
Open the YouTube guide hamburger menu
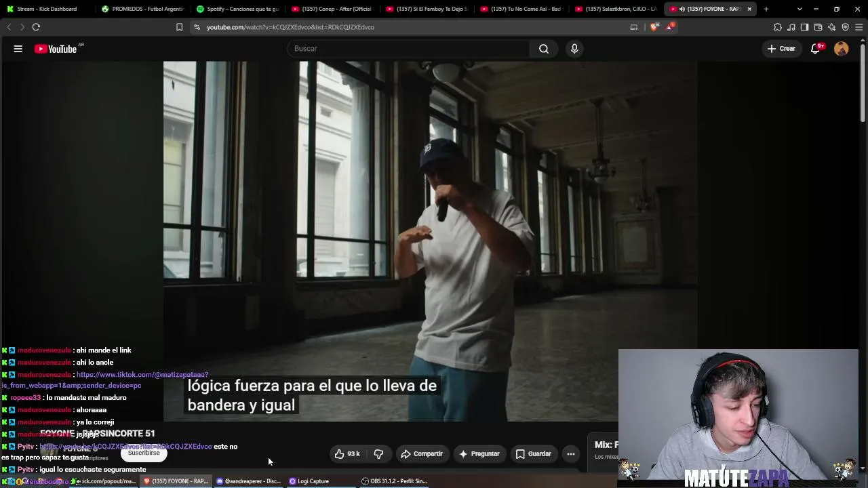tap(18, 49)
